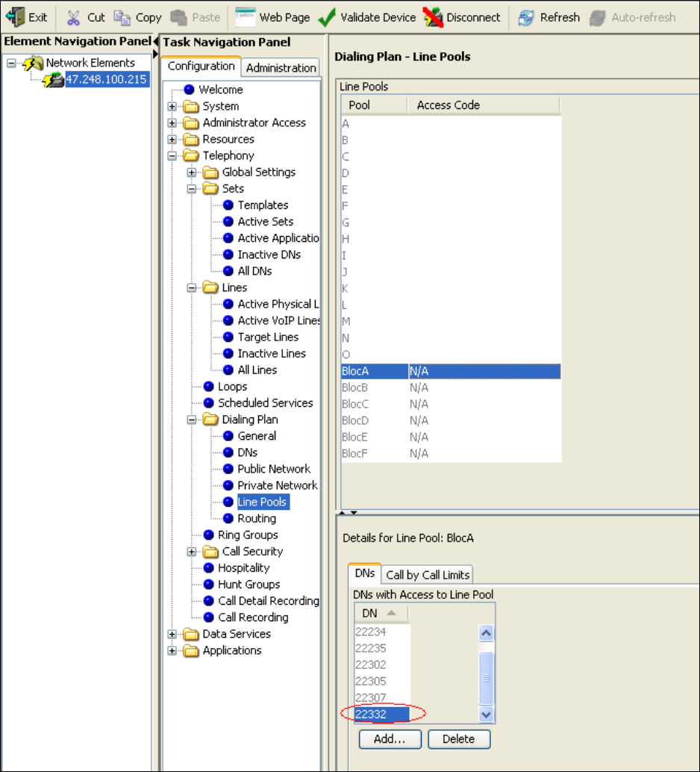Click the Disconnect icon
Screen dimensions: 700x772
[x=433, y=17]
